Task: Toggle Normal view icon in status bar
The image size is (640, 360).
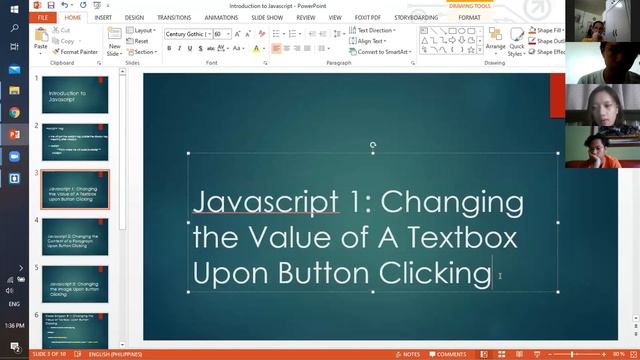Action: coord(484,354)
